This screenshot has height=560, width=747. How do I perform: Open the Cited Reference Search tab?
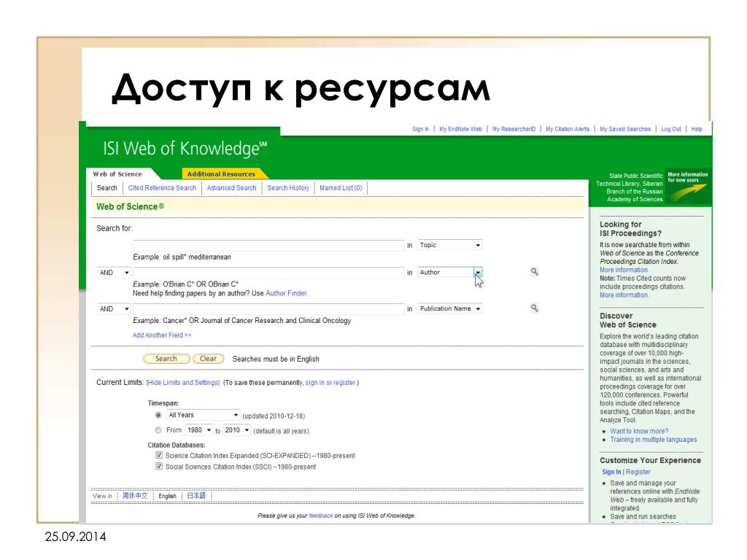[162, 188]
